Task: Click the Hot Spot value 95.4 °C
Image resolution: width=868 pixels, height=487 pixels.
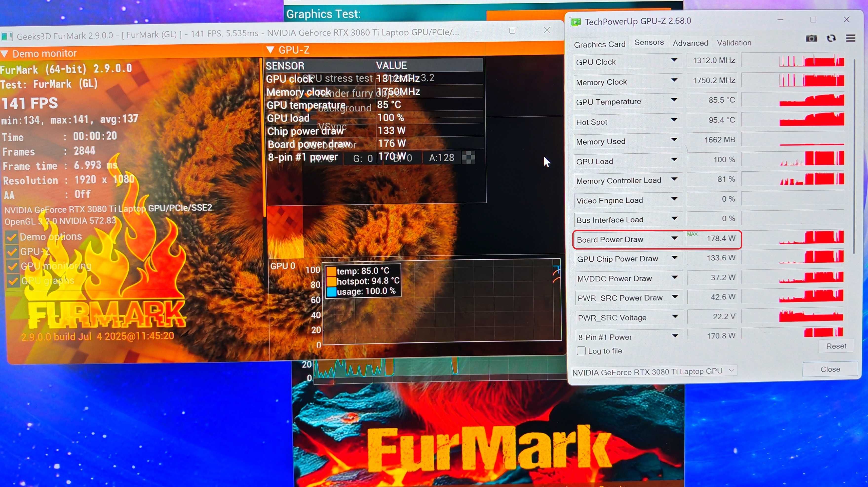Action: [712, 120]
